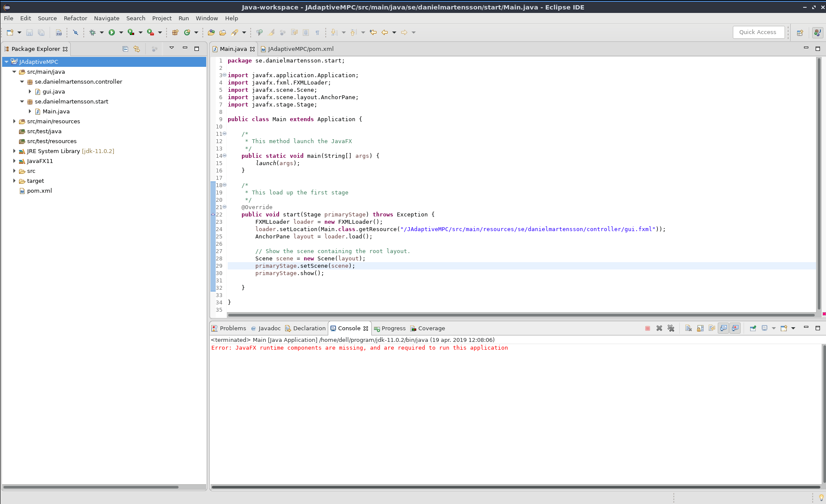Click the Quick Access search field
826x504 pixels.
758,32
